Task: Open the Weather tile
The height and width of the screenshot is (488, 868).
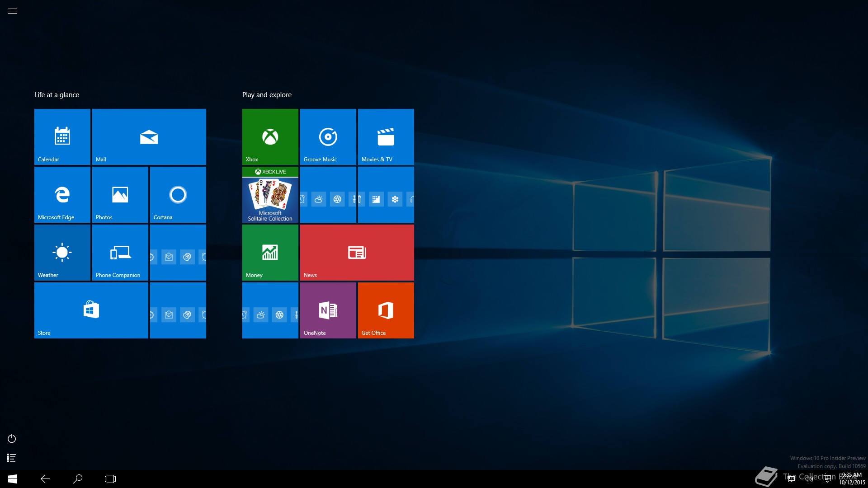Action: click(x=62, y=253)
